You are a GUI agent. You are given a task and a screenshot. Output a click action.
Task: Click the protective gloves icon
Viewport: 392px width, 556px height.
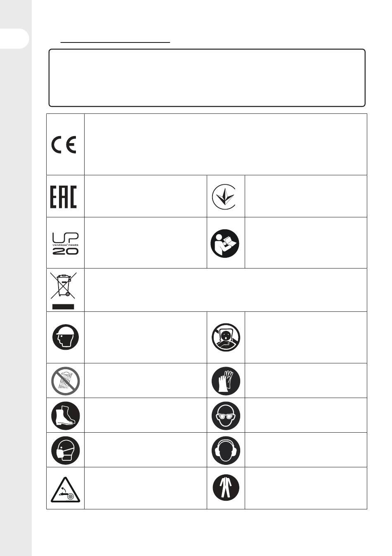point(226,381)
